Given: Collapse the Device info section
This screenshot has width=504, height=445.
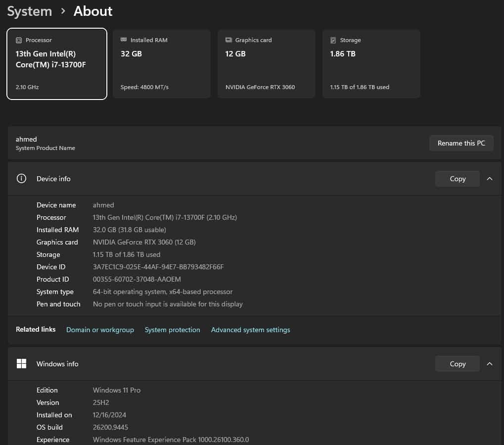Looking at the screenshot, I should point(490,179).
